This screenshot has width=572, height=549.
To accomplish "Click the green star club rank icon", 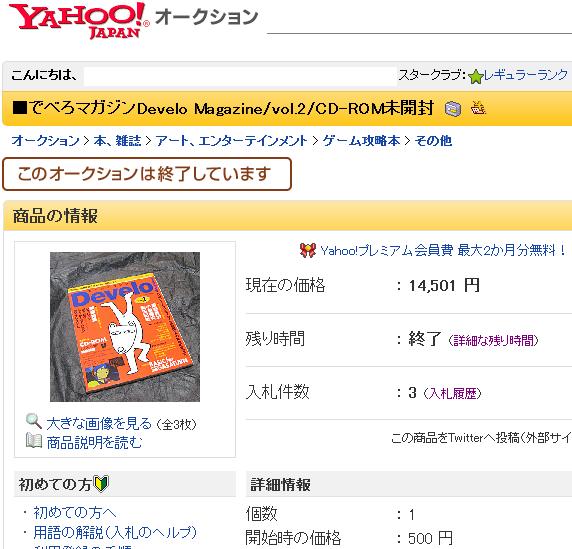I will [475, 77].
